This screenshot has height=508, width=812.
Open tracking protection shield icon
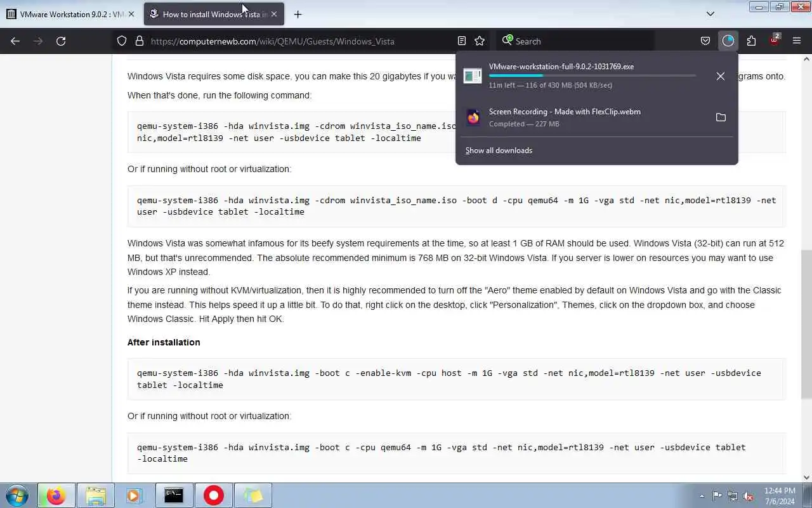click(122, 41)
